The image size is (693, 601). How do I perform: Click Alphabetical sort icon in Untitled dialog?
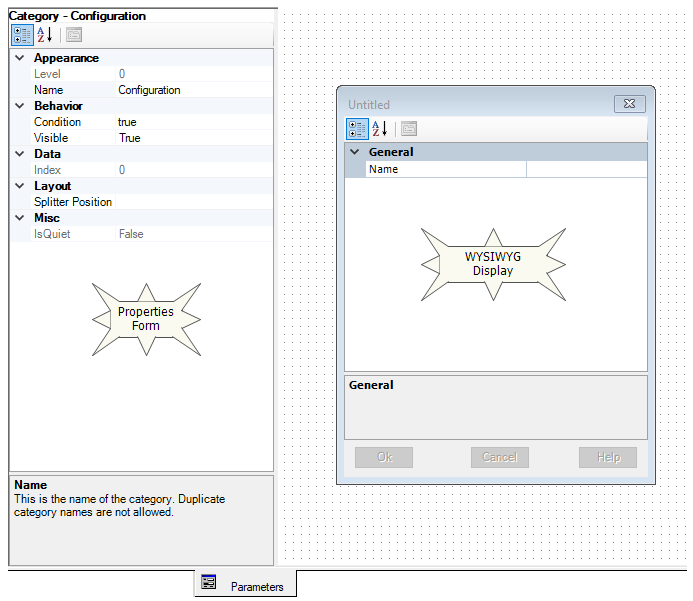380,129
